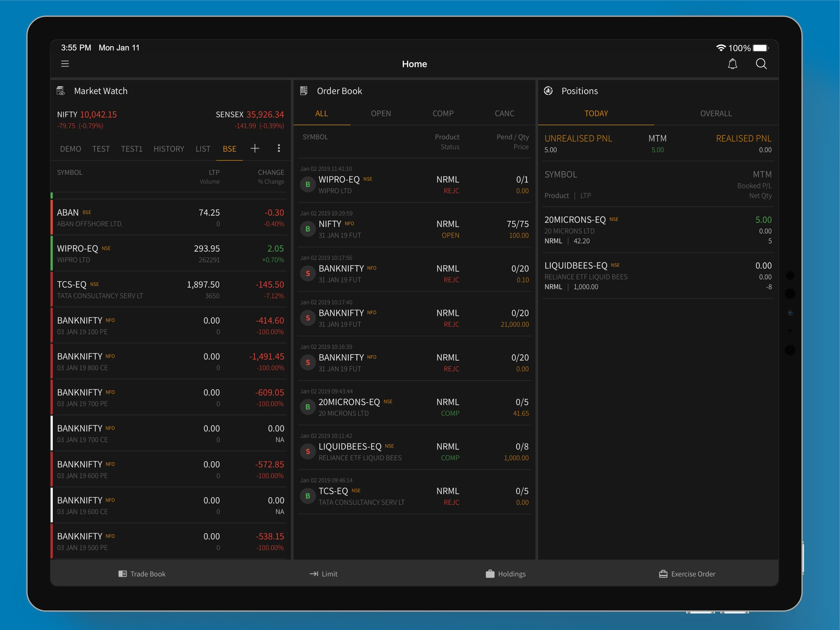Screen dimensions: 840x630
Task: Switch to OVERALL positions view
Action: pos(715,113)
